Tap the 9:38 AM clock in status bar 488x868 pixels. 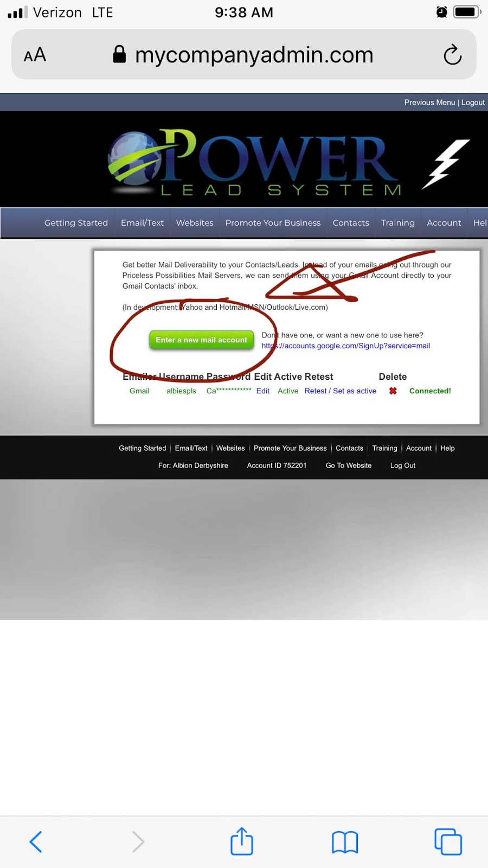(244, 12)
